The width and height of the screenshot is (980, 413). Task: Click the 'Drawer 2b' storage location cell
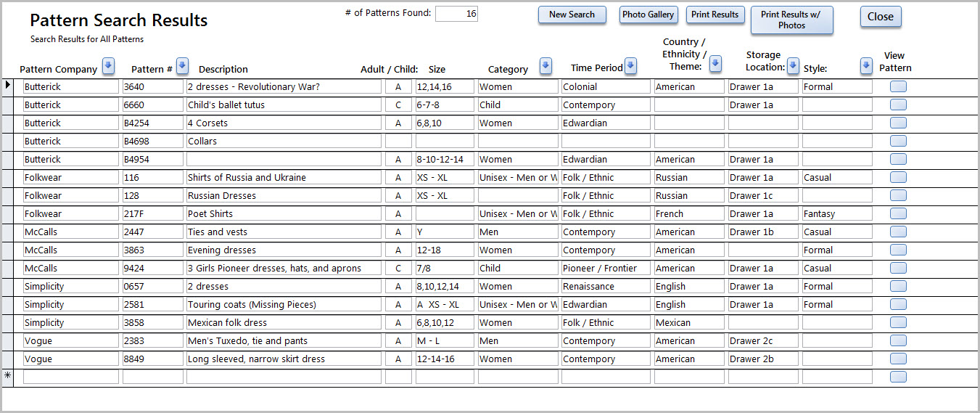pos(763,359)
